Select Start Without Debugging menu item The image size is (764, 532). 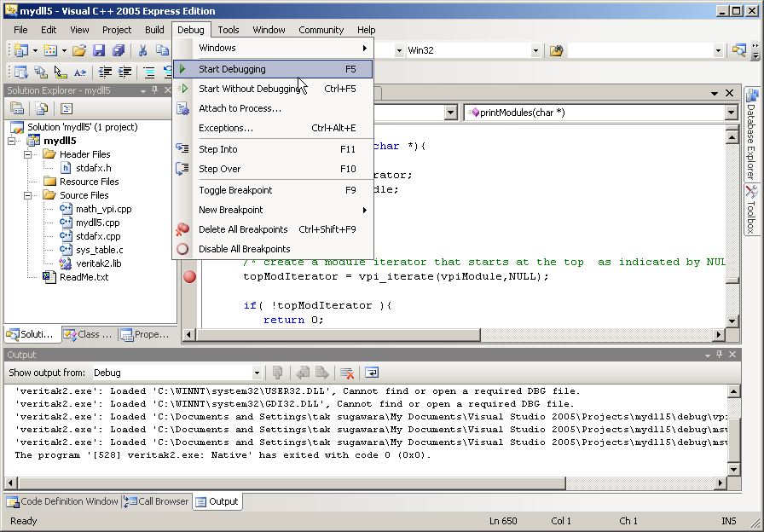click(273, 89)
